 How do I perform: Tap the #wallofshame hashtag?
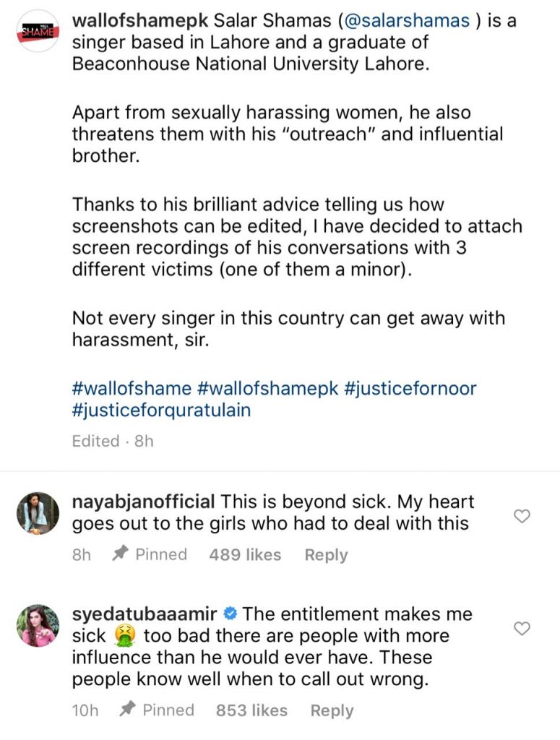point(132,388)
